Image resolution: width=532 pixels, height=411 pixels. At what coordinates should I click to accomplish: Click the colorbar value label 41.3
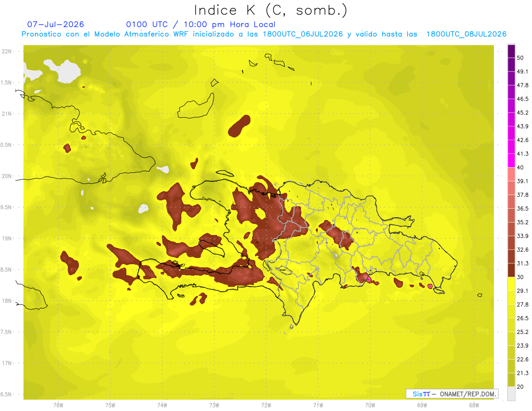click(523, 154)
